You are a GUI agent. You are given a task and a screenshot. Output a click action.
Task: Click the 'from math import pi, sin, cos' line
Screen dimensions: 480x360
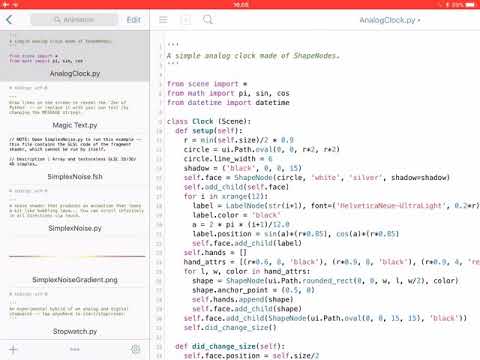pos(228,93)
